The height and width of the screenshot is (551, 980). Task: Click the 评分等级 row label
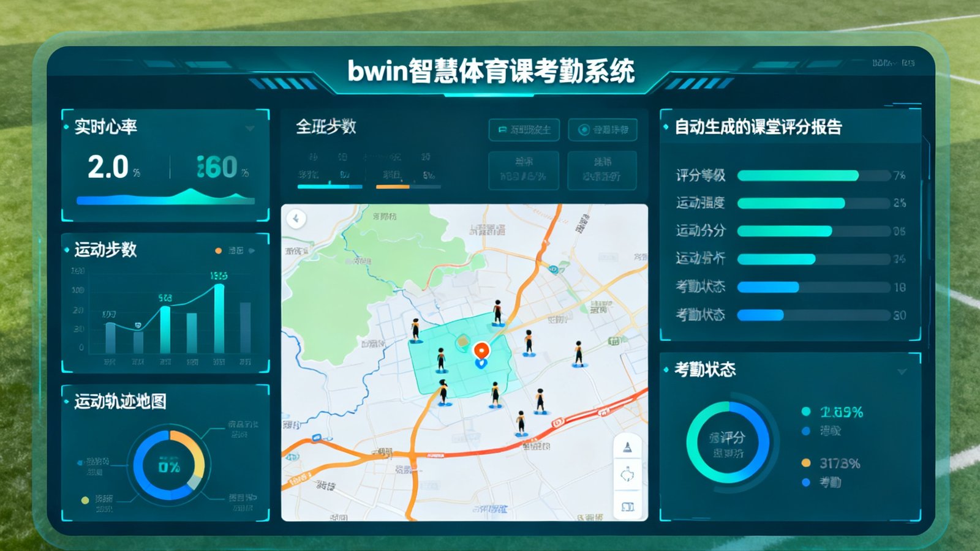pos(700,176)
